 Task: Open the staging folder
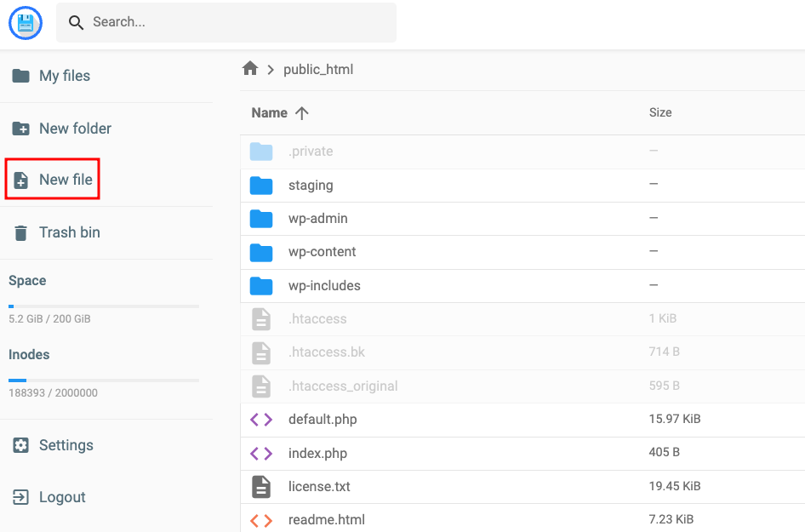(x=311, y=185)
